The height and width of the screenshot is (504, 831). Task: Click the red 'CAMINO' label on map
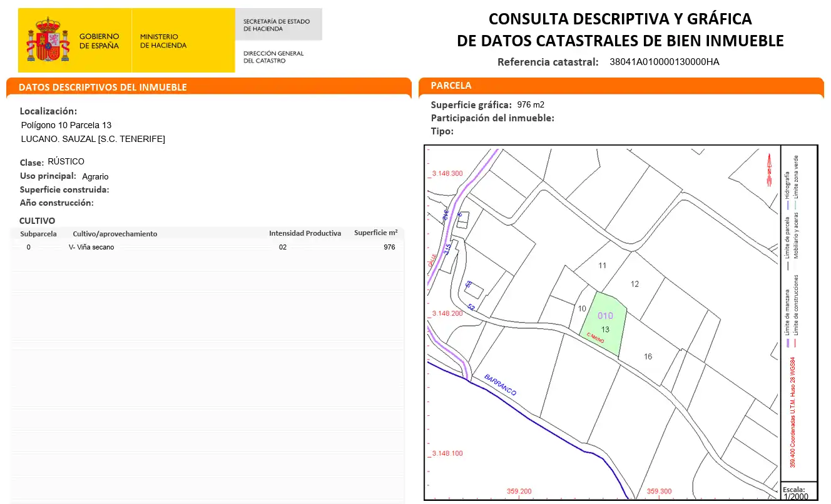pyautogui.click(x=595, y=338)
